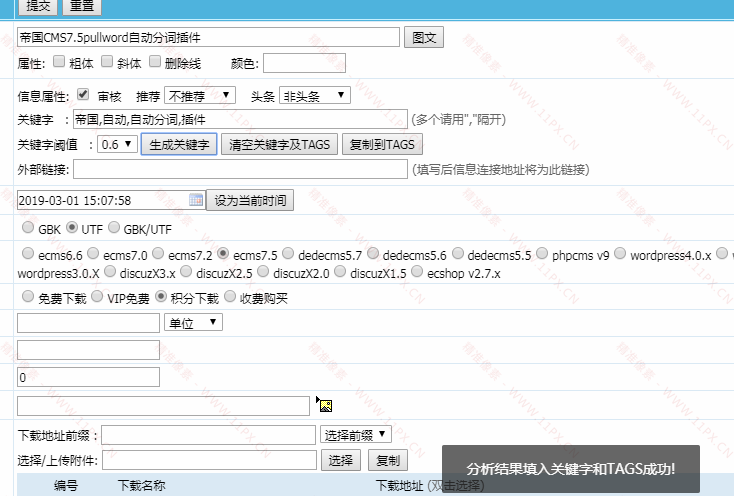Select the GBK/UTF radio button
This screenshot has height=496, width=734.
coord(114,227)
